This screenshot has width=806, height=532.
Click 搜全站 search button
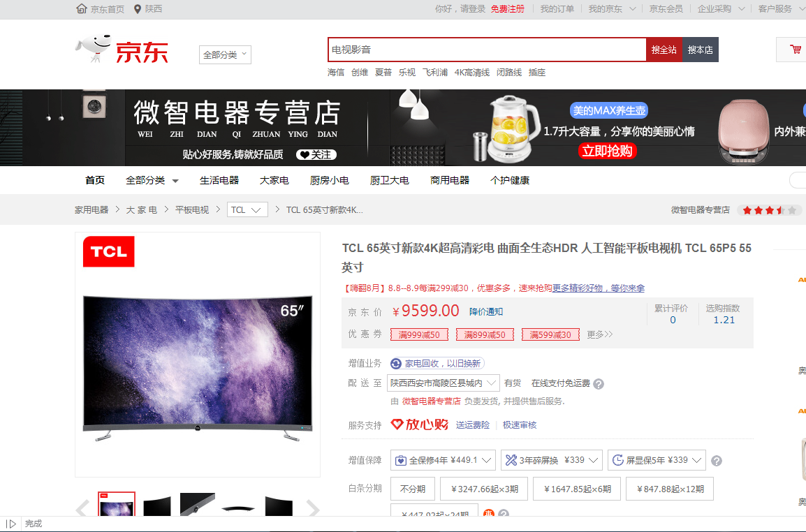[x=664, y=50]
